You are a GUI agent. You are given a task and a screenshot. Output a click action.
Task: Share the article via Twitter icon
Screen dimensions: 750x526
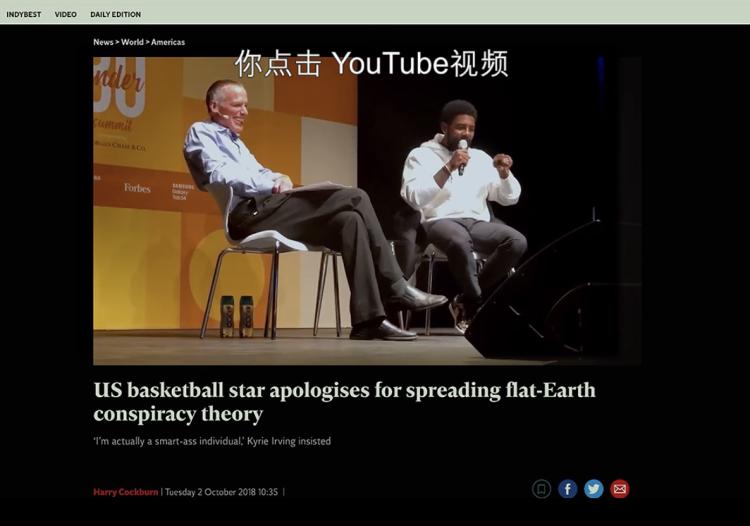coord(594,489)
